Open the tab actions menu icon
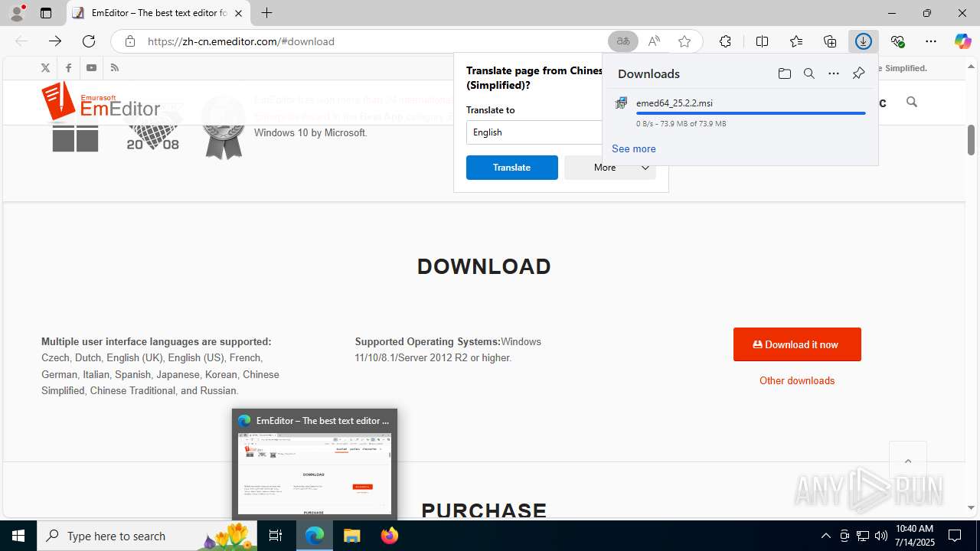980x551 pixels. click(46, 13)
